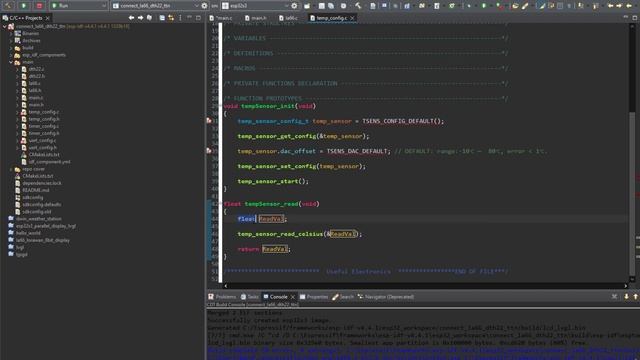This screenshot has height=360, width=640.
Task: Click the green debug bug toolbar icon
Action: [x=451, y=6]
